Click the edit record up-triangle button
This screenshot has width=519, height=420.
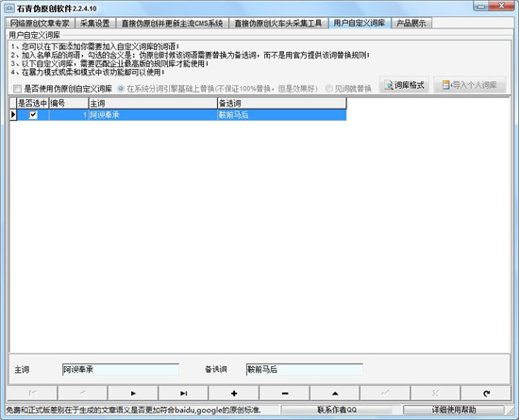335,394
